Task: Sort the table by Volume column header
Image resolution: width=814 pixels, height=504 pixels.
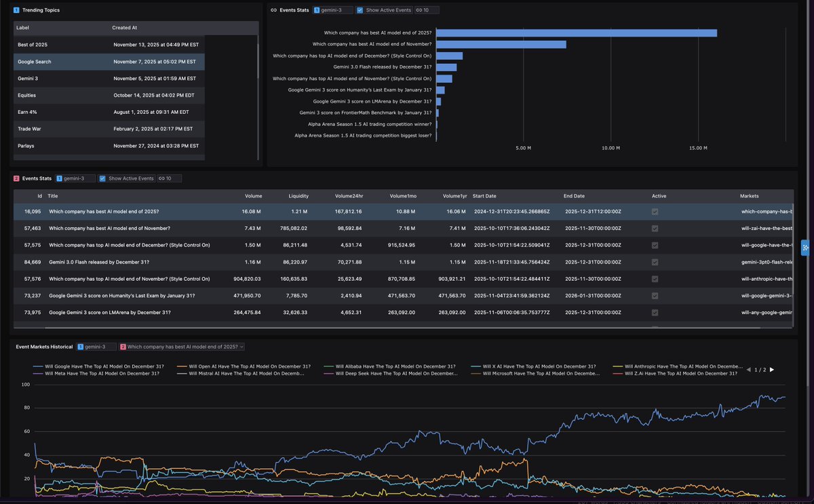Action: pyautogui.click(x=253, y=196)
